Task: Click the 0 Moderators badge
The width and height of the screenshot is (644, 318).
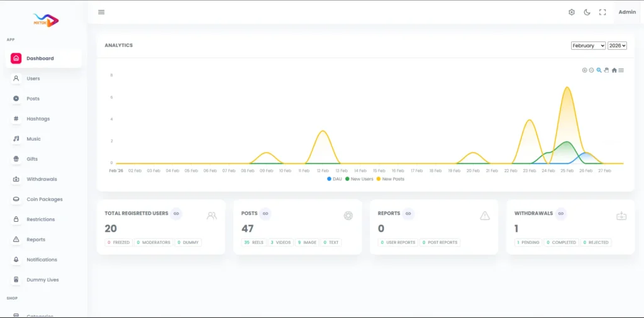Action: click(x=153, y=243)
